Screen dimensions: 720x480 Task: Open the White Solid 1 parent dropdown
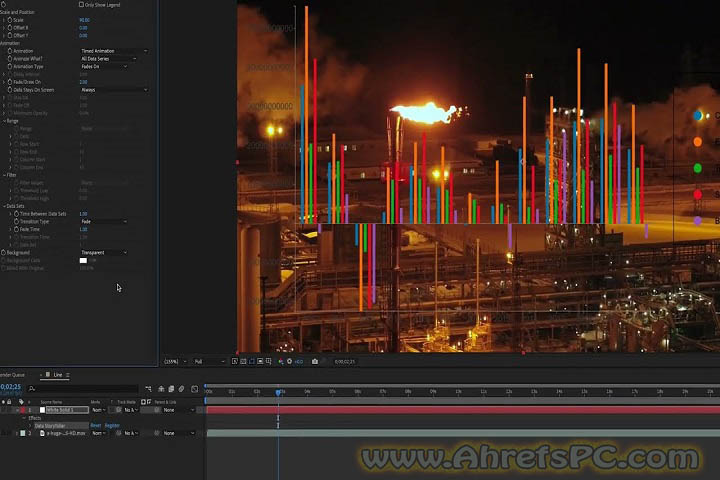[179, 410]
